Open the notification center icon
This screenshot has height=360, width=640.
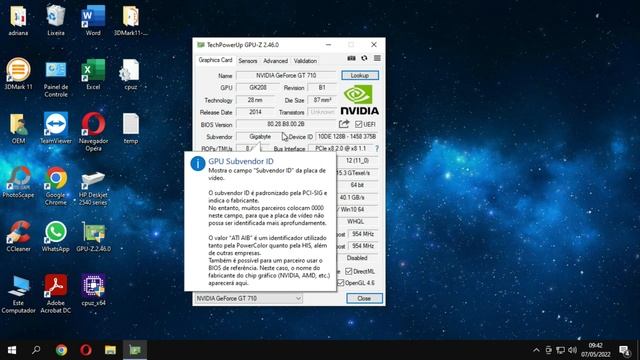click(x=624, y=350)
